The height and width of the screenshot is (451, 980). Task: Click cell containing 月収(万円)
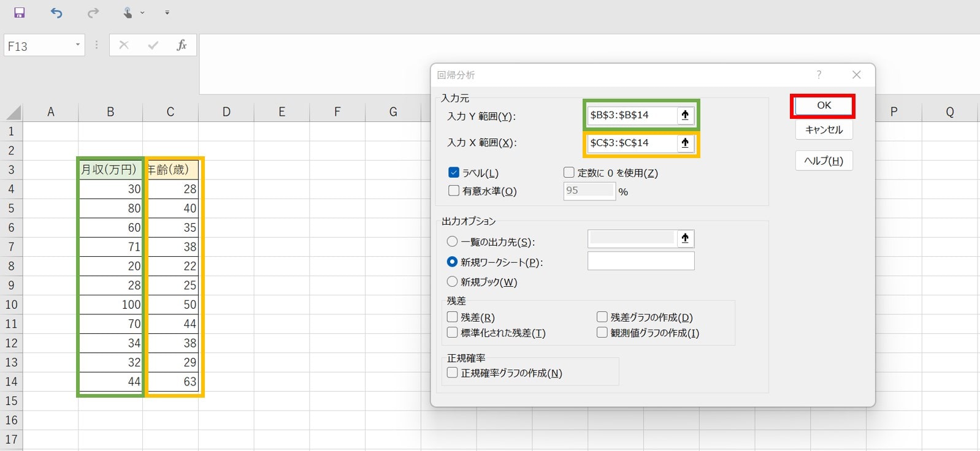(110, 170)
